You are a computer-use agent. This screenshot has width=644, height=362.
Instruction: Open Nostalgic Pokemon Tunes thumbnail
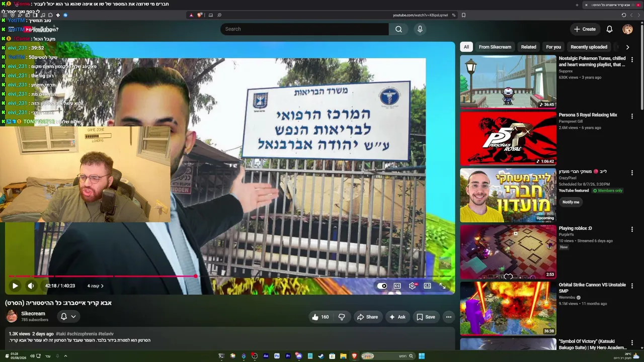pos(508,81)
